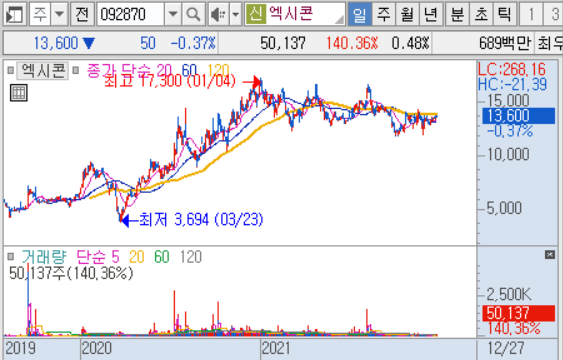The image size is (563, 360).
Task: Click the 12/27 date label
Action: 506,348
